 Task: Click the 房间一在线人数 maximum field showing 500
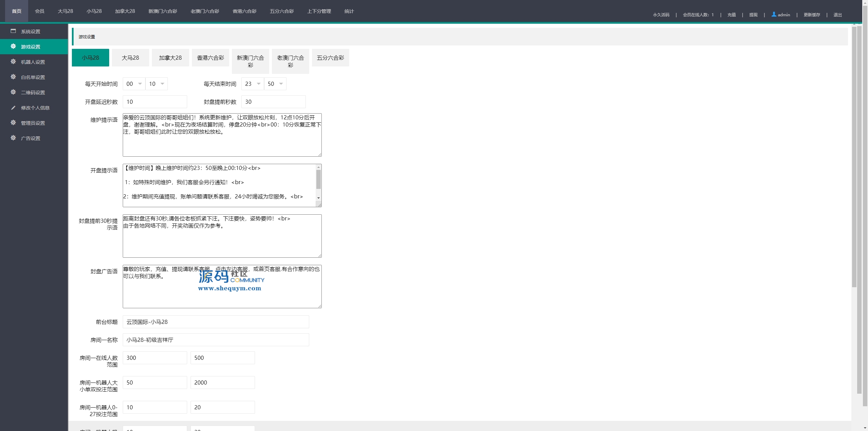point(223,358)
